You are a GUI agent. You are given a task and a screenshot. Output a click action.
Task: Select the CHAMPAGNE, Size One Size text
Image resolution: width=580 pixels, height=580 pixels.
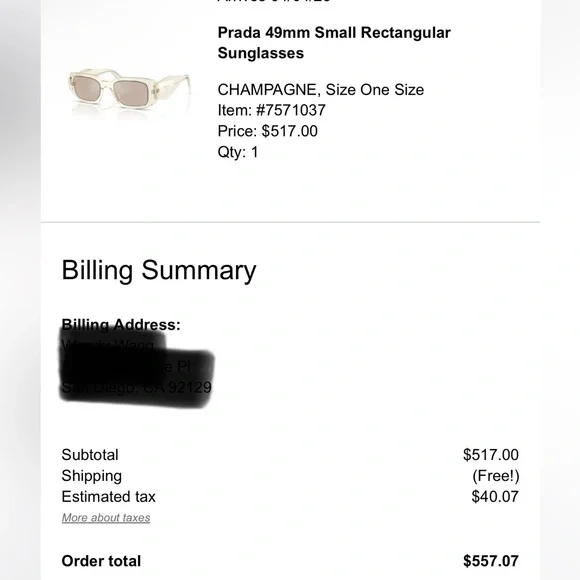pos(321,90)
